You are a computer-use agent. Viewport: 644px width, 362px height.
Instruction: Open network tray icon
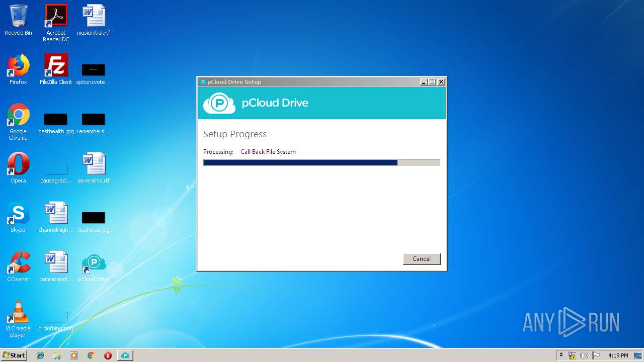pos(572,355)
